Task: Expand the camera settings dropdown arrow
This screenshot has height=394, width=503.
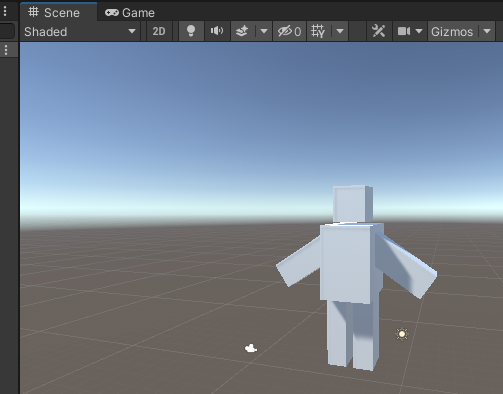Action: point(419,31)
